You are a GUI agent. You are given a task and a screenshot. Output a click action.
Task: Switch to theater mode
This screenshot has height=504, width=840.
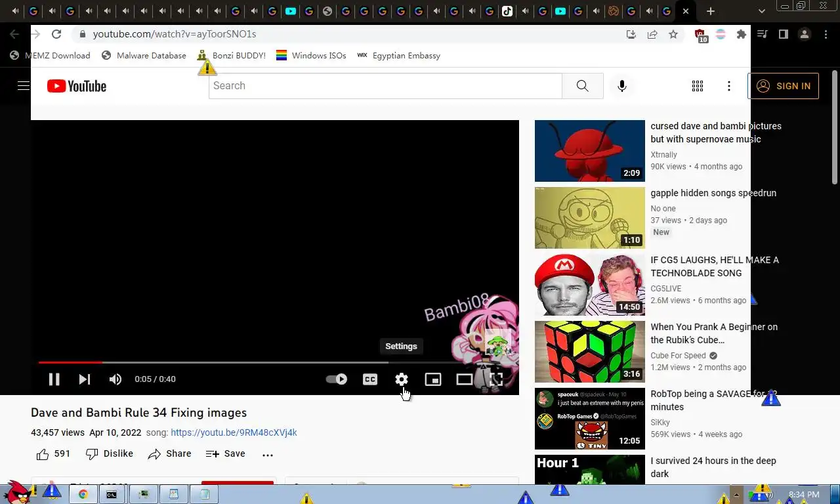(465, 379)
